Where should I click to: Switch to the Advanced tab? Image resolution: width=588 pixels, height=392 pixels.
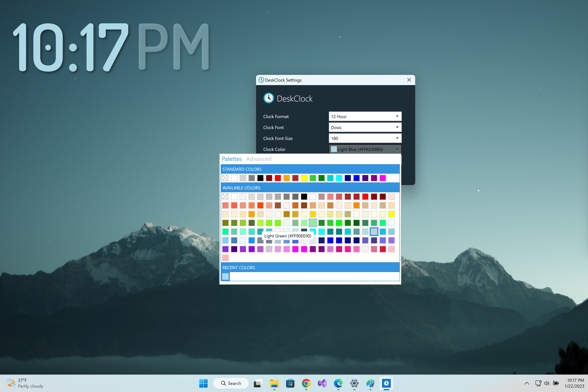pos(259,159)
